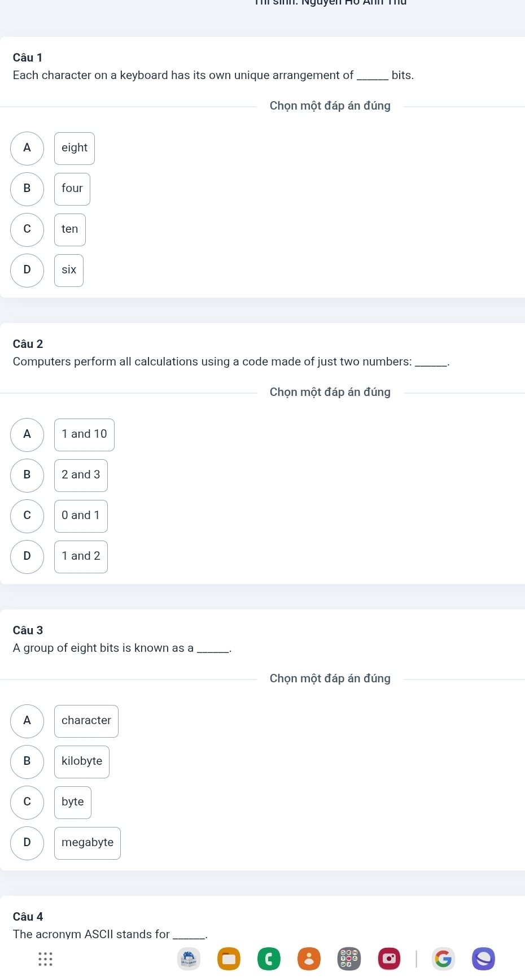Select radio option C for Câu 3

pos(27,802)
